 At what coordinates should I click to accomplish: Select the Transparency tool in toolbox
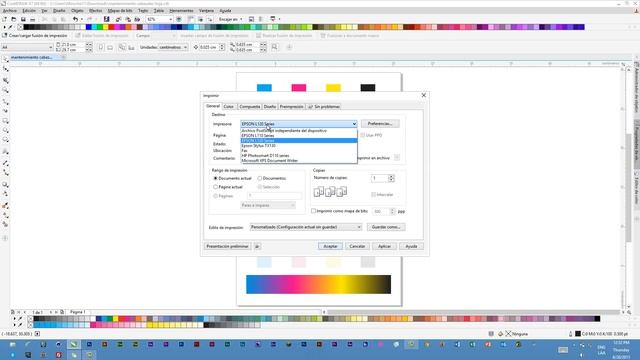pyautogui.click(x=5, y=194)
